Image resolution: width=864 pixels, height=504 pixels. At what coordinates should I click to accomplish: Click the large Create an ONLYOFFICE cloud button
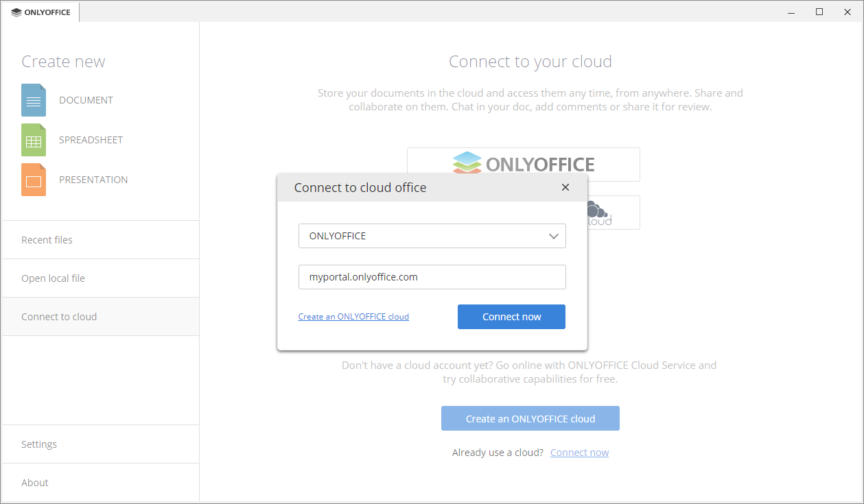coord(530,418)
